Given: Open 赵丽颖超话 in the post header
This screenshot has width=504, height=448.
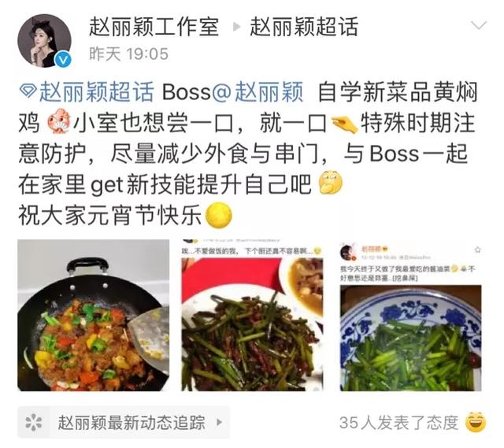Looking at the screenshot, I should [304, 26].
